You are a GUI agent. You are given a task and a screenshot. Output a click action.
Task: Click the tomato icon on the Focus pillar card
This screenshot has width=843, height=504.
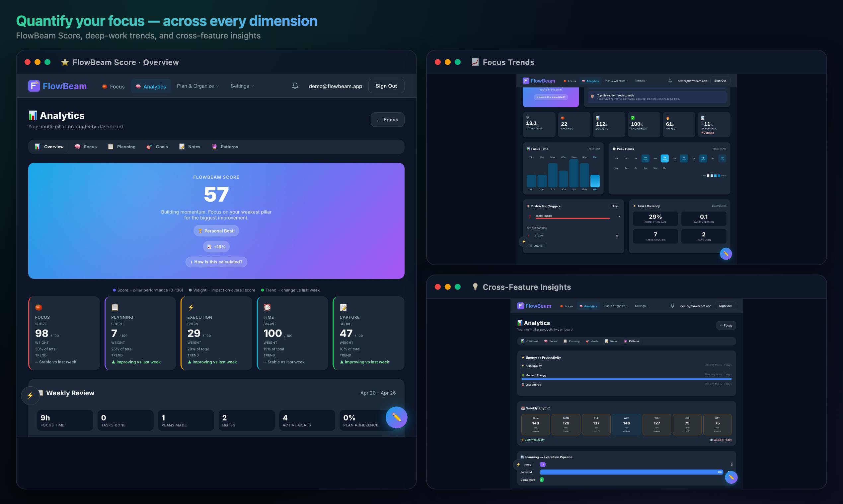(39, 307)
